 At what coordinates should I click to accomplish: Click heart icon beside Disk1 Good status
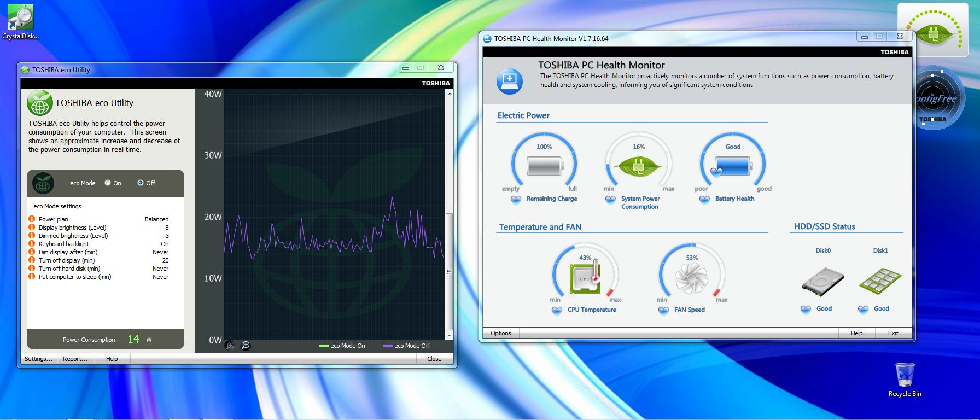(863, 309)
